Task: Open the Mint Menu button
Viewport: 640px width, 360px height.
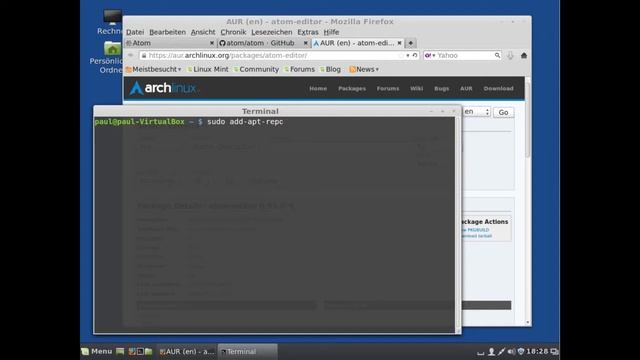Action: point(97,351)
